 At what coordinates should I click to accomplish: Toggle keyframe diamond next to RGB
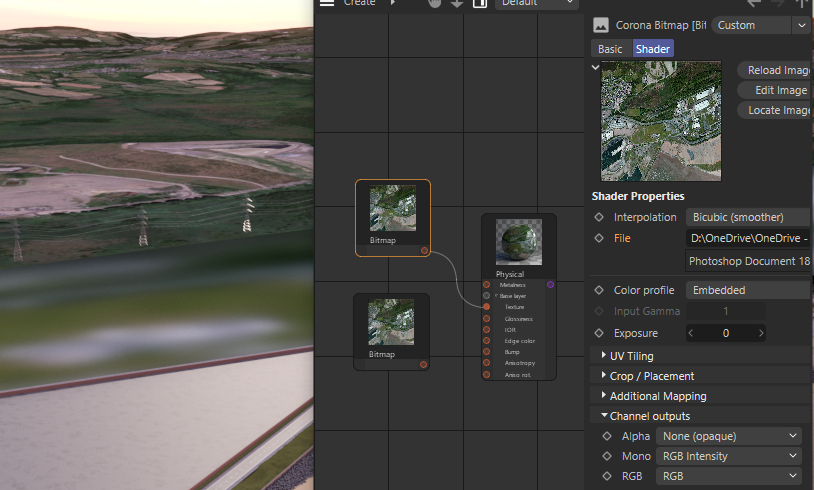tap(607, 475)
